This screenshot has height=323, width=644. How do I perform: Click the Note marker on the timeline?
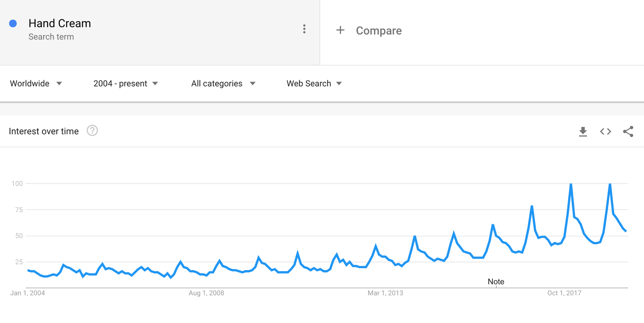pyautogui.click(x=496, y=282)
